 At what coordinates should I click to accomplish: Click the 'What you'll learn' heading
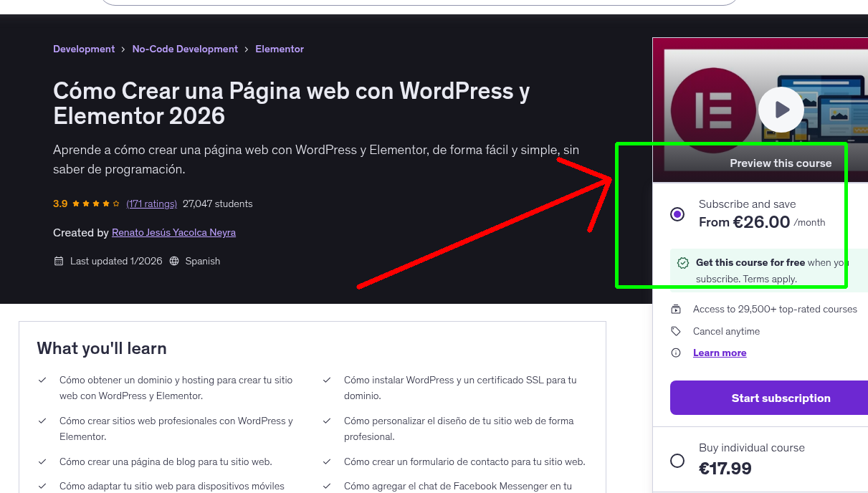[102, 348]
